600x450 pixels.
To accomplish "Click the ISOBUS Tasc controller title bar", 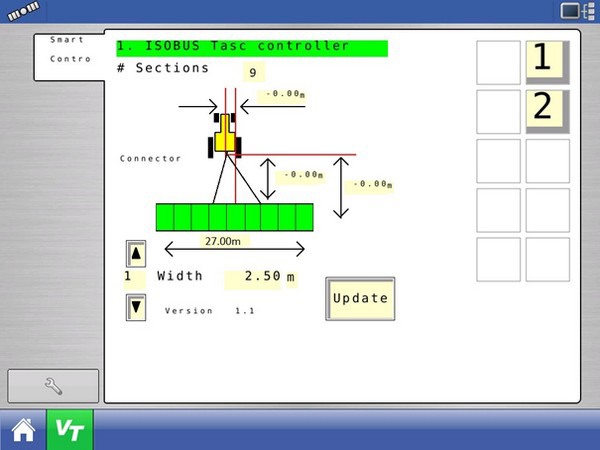I will click(x=251, y=47).
